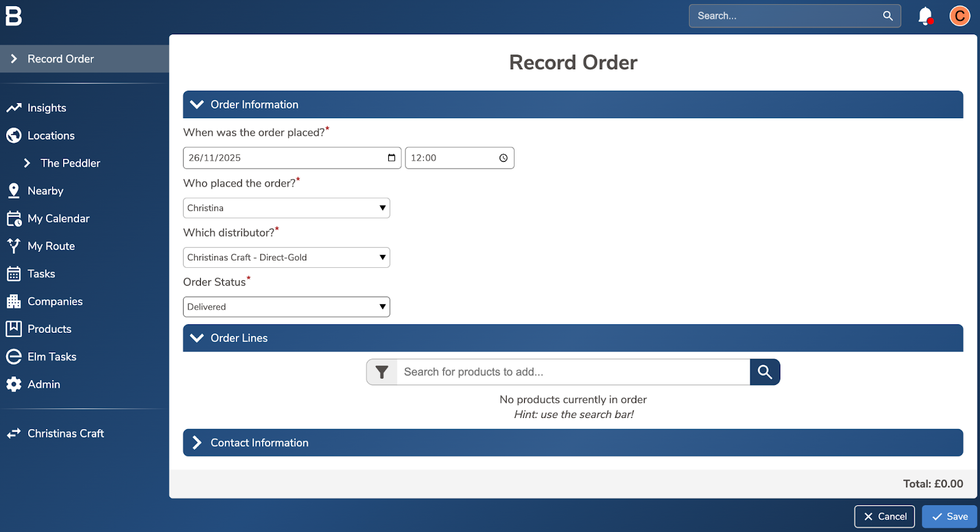
Task: Open the distributor dropdown
Action: coord(286,257)
